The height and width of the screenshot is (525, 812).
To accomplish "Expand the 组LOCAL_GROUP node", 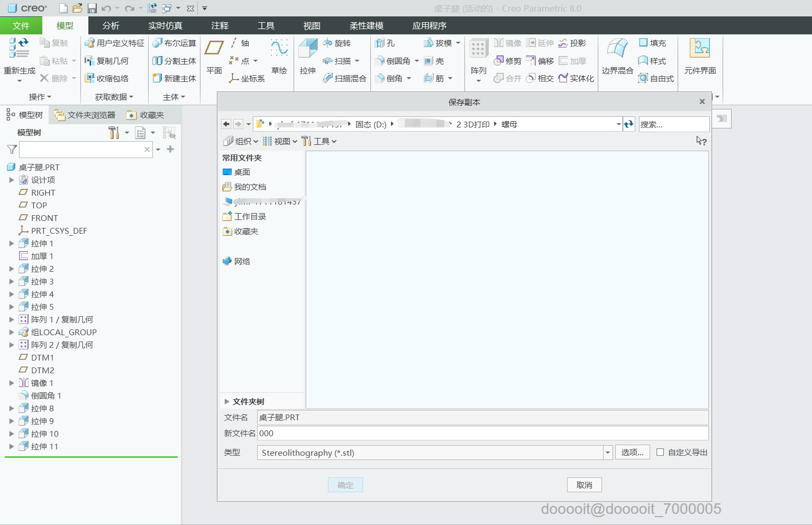I will pyautogui.click(x=12, y=332).
